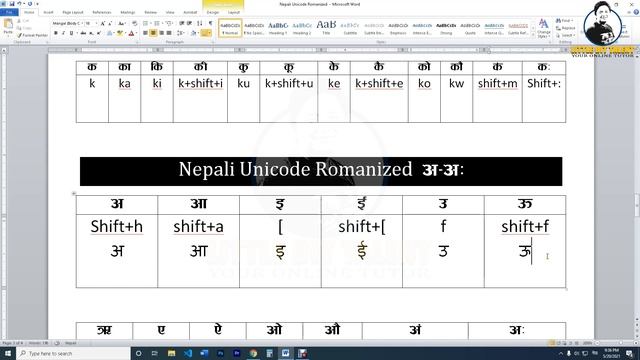Open Font dialog launcher

(x=138, y=42)
